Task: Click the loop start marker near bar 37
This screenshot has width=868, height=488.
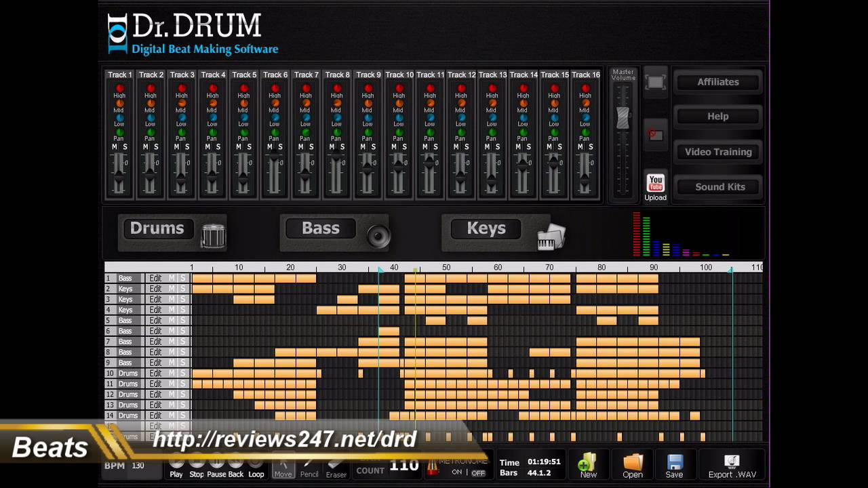Action: click(379, 270)
